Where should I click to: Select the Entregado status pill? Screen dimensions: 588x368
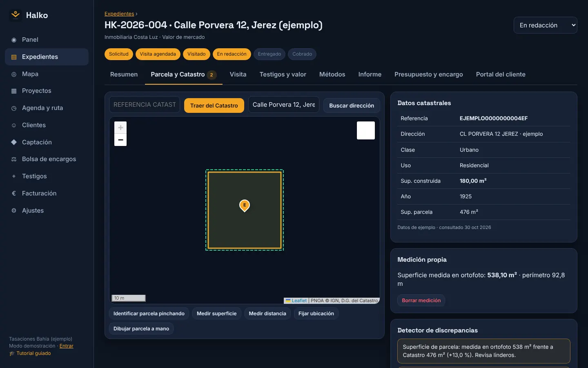pyautogui.click(x=269, y=54)
